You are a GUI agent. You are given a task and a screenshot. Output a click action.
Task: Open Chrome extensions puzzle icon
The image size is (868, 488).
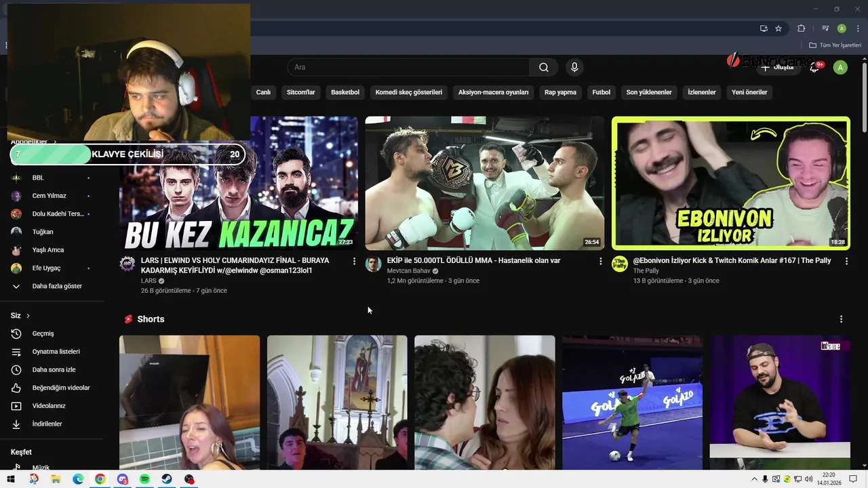(x=802, y=28)
